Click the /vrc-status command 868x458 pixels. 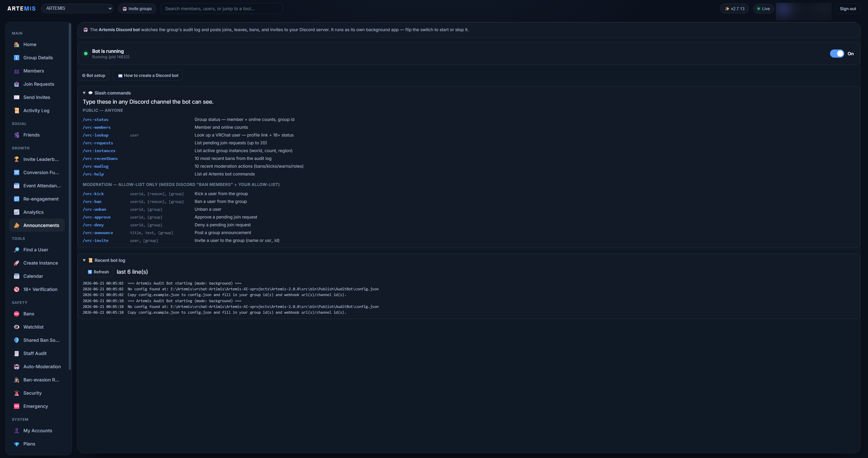[96, 120]
